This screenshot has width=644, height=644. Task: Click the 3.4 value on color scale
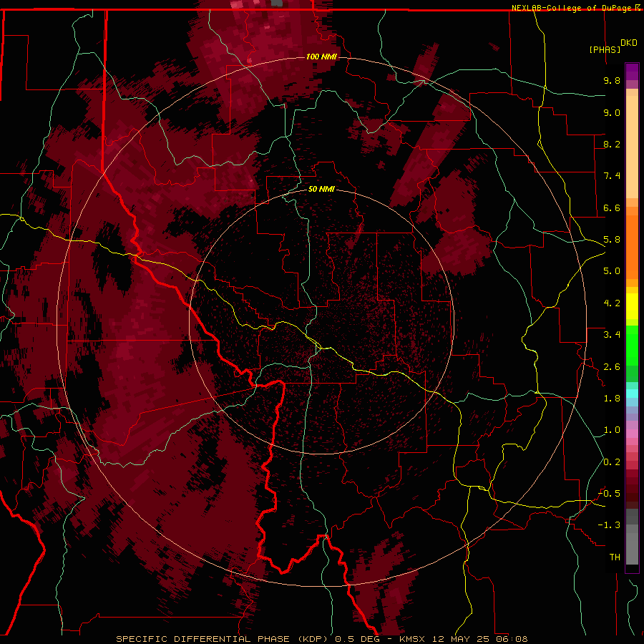tap(612, 335)
